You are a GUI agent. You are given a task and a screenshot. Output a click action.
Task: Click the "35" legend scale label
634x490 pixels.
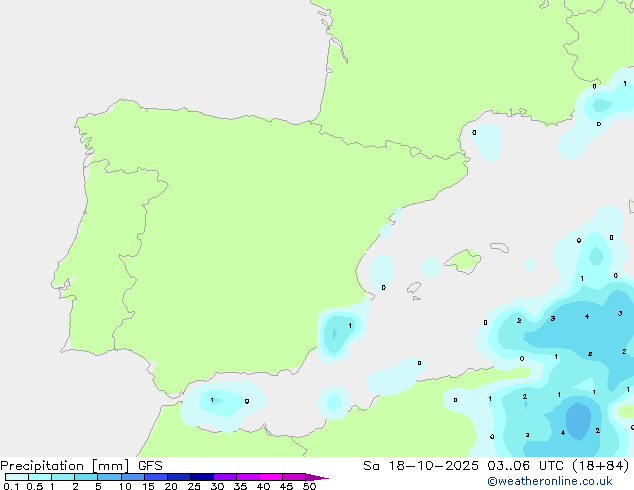[x=240, y=486]
